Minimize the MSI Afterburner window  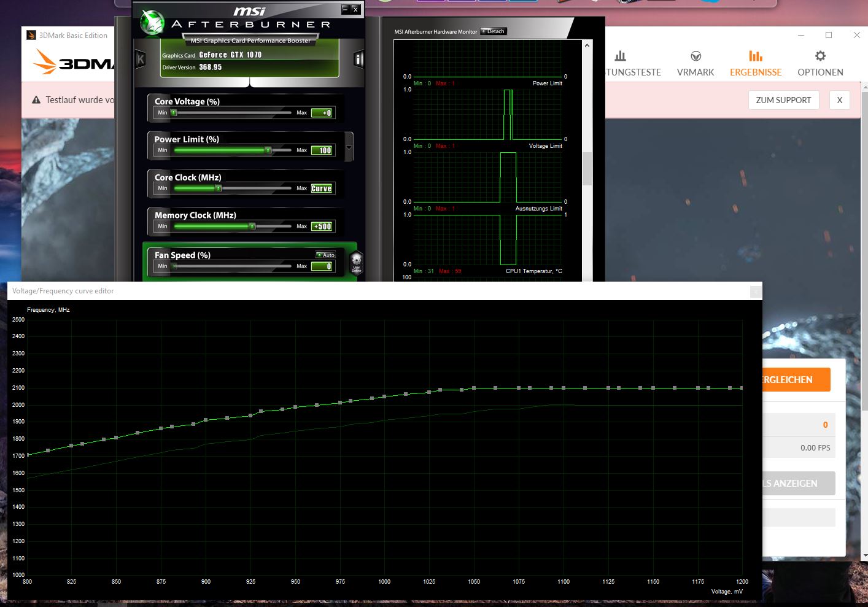tap(345, 9)
